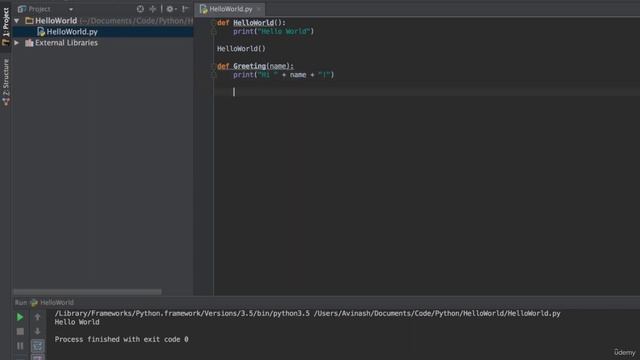This screenshot has height=360, width=640.
Task: Click the Pause output button in Run panel
Action: [x=20, y=346]
